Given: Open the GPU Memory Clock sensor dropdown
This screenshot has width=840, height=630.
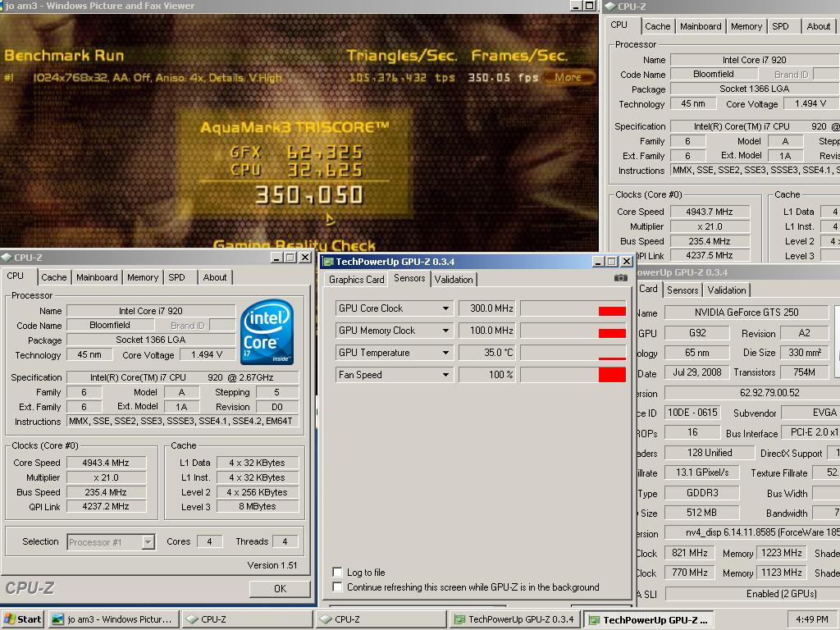Looking at the screenshot, I should 445,331.
